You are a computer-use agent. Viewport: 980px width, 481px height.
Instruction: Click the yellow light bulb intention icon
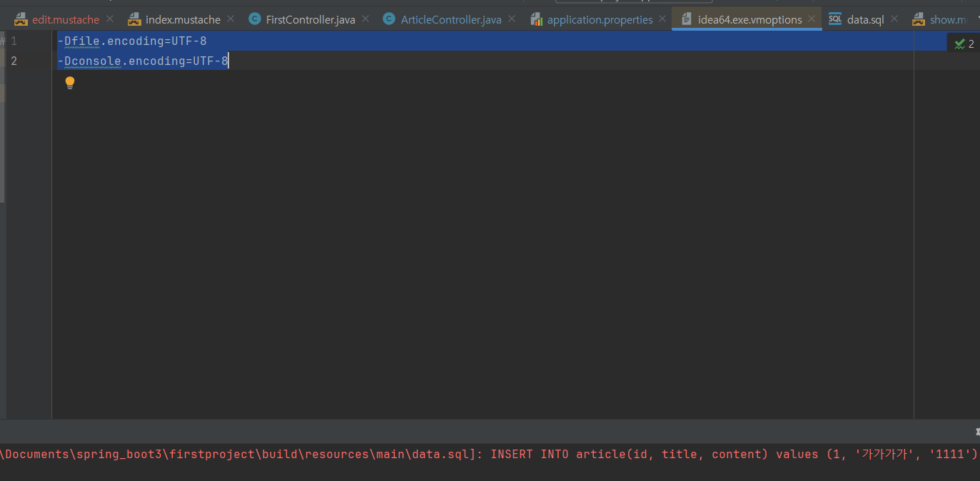70,83
